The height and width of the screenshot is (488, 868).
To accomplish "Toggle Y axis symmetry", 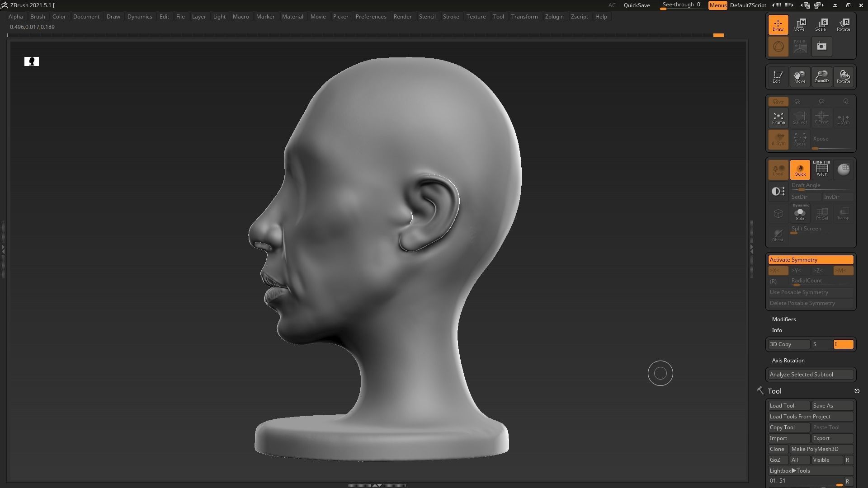I will click(799, 271).
